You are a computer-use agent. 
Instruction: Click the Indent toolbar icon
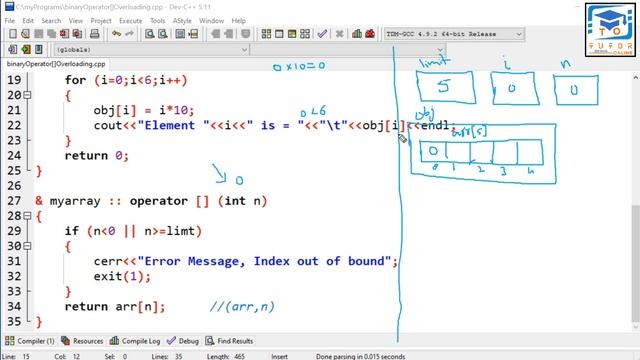click(x=215, y=34)
